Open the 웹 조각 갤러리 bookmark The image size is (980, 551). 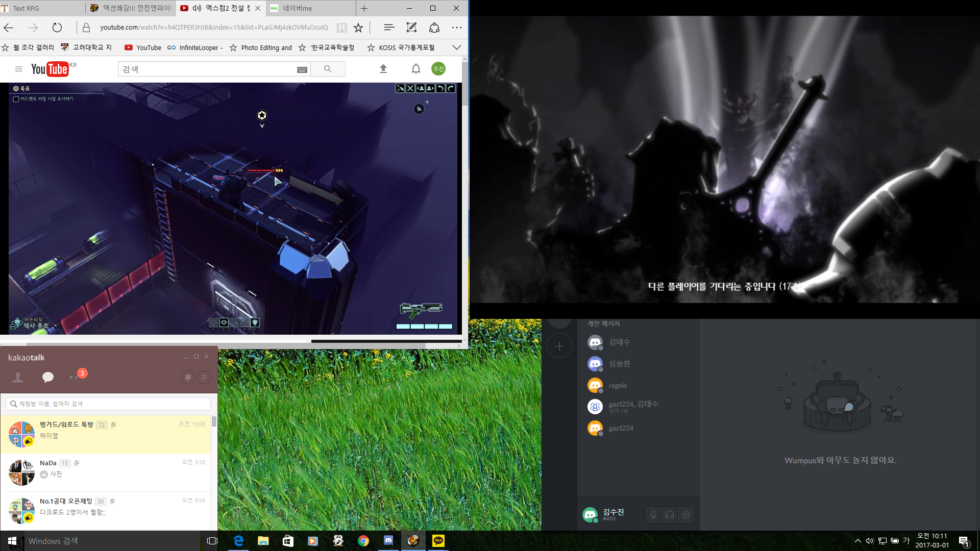coord(28,47)
